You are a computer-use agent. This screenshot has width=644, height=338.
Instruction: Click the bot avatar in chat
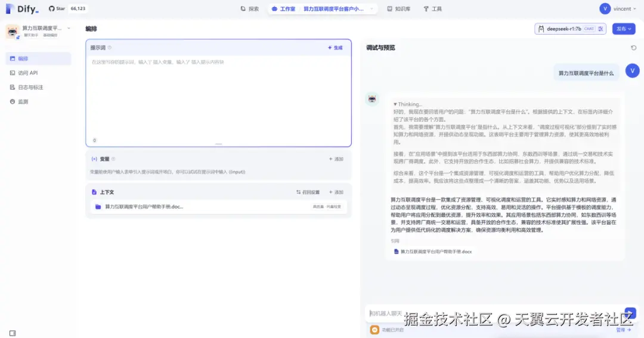click(x=372, y=99)
